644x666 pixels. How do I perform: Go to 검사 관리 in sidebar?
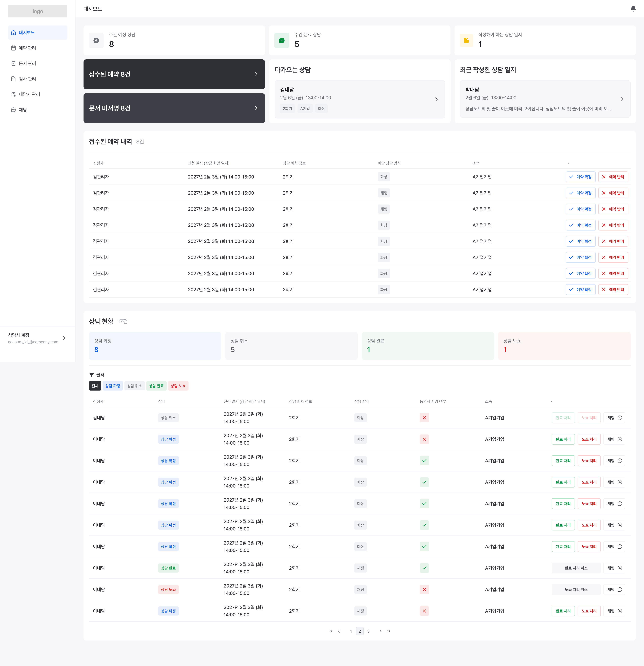38,79
